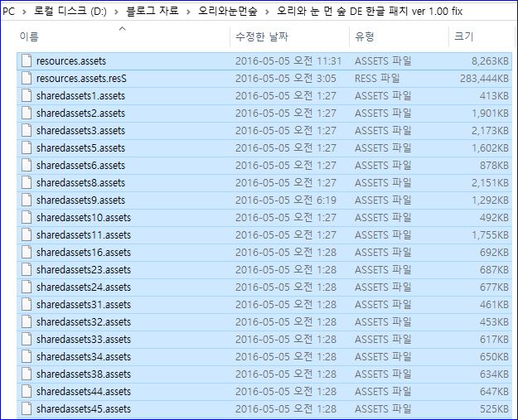Screen dimensions: 518x420
Task: Expand breadcrumb chevron after 블로그 자료
Action: pyautogui.click(x=188, y=12)
